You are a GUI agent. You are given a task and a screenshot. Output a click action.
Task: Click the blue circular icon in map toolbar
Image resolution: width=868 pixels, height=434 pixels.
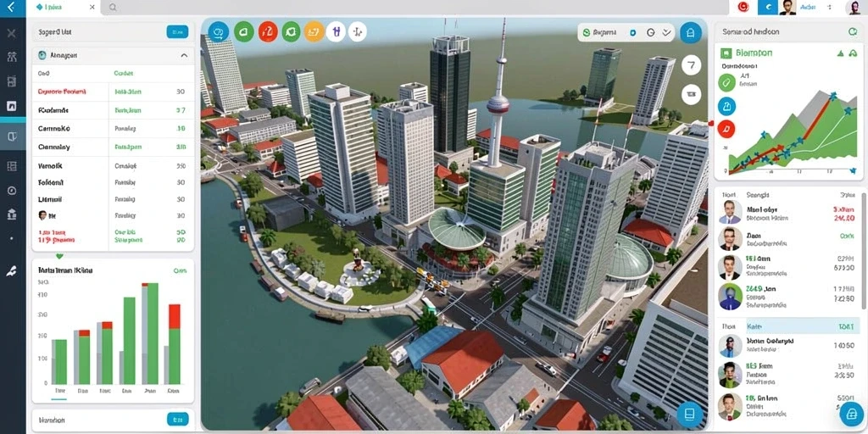tap(218, 31)
